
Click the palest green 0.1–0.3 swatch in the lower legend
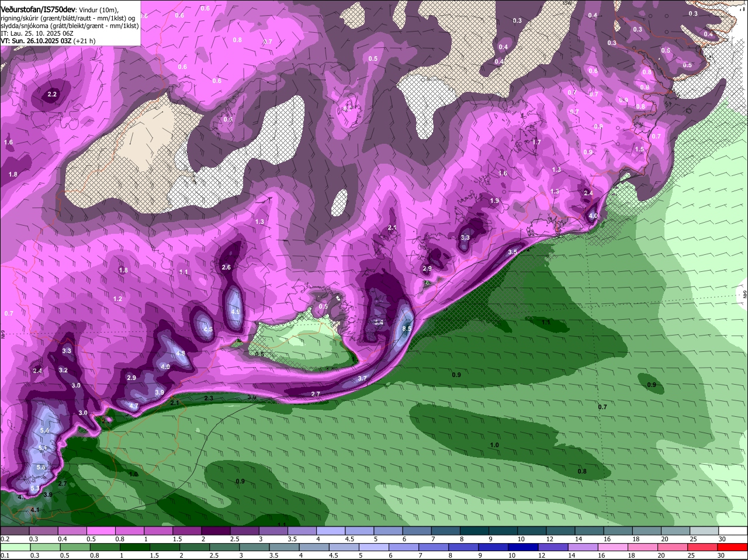[x=16, y=547]
